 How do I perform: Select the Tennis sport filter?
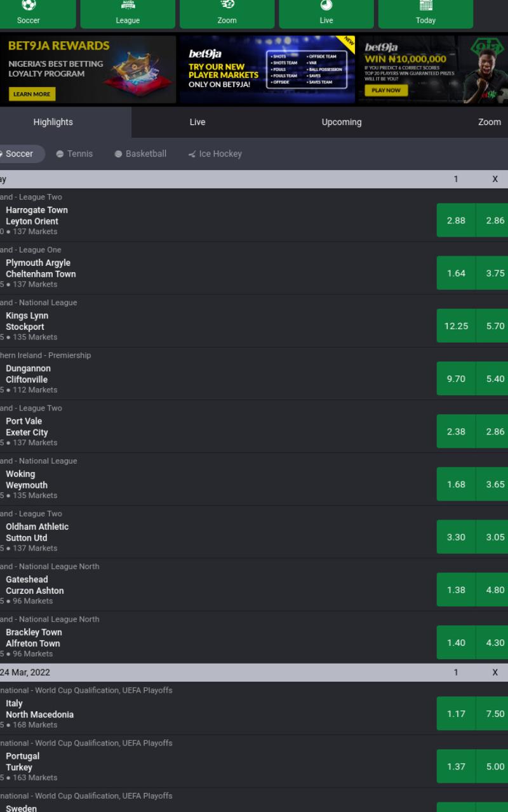click(x=74, y=154)
